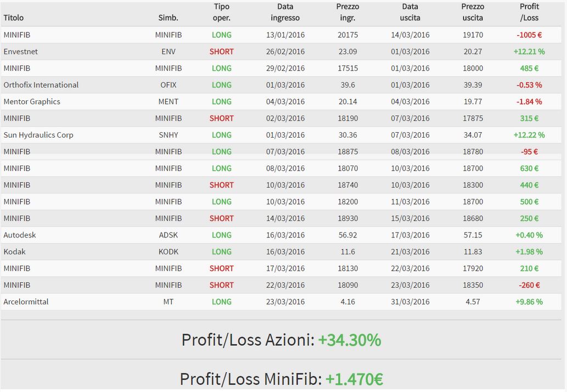Screen dimensions: 567x392
Task: Click the Data ingresso column header
Action: pos(285,12)
